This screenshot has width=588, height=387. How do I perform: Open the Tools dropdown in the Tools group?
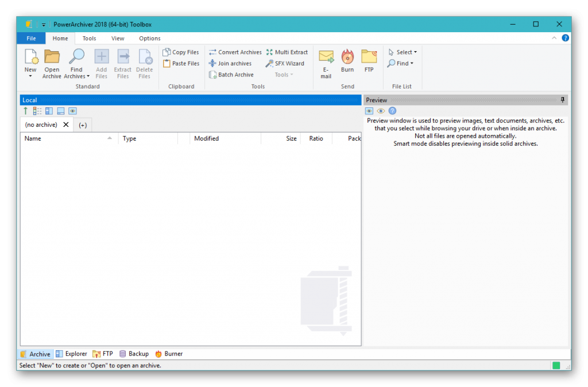(x=283, y=74)
